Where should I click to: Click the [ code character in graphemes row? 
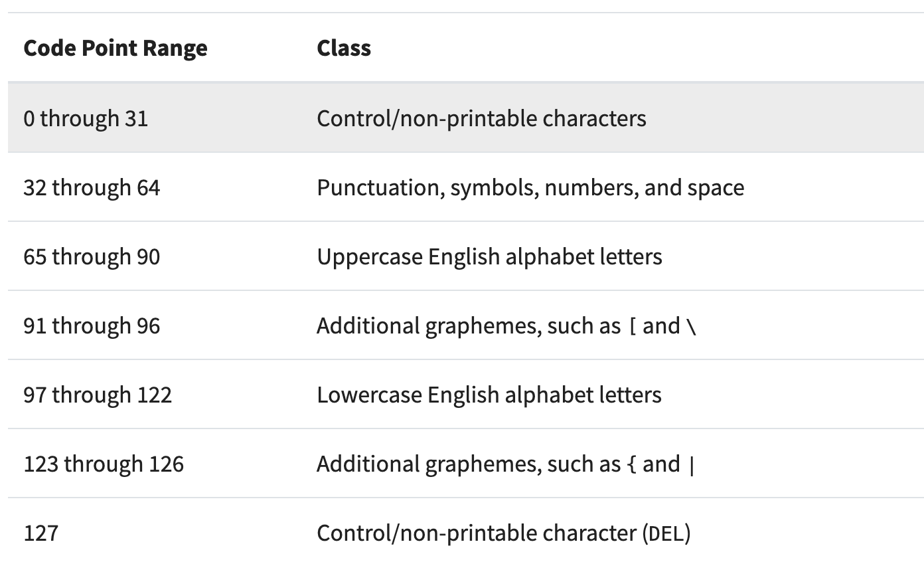631,326
